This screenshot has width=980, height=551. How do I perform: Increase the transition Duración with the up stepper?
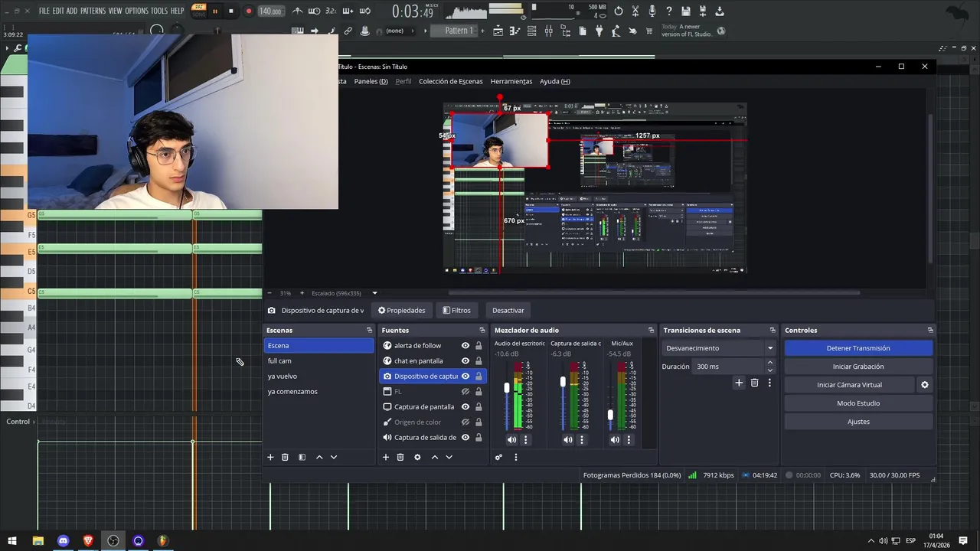pos(770,363)
